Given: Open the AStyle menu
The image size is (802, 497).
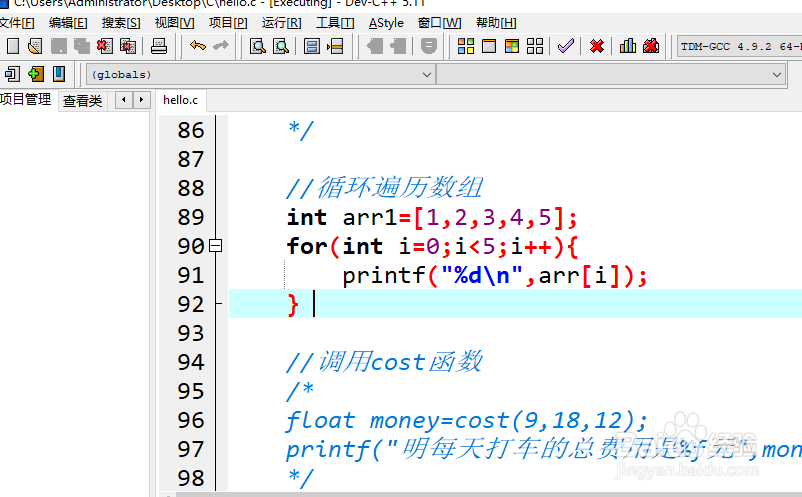Looking at the screenshot, I should click(x=386, y=23).
